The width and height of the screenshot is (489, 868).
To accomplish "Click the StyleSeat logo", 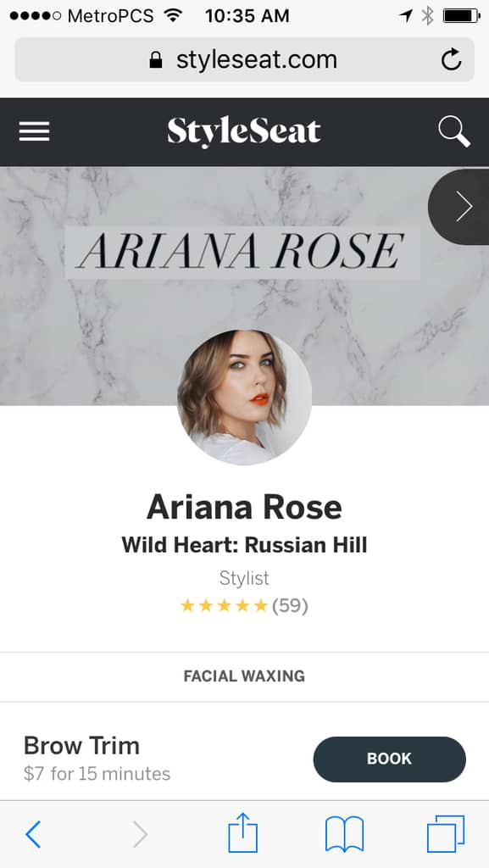I will pos(244,131).
